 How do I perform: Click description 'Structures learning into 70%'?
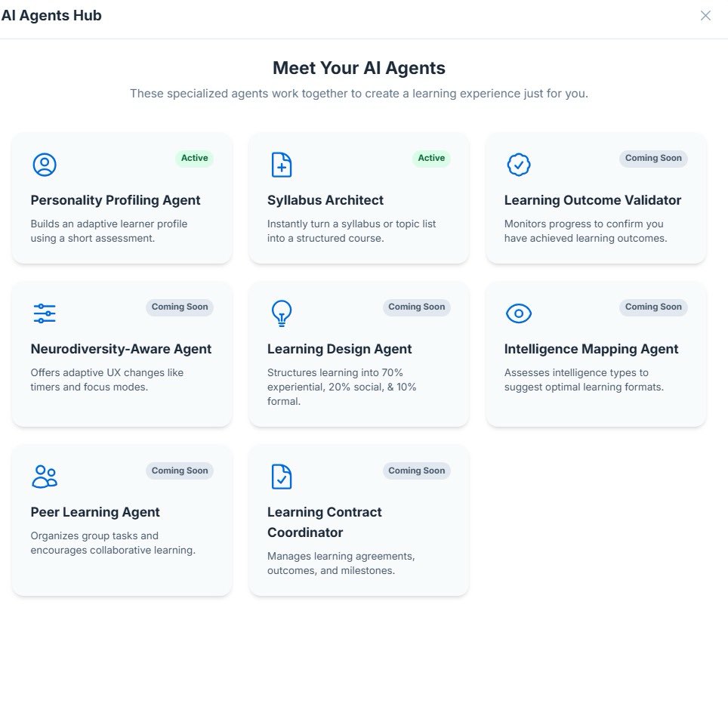335,372
